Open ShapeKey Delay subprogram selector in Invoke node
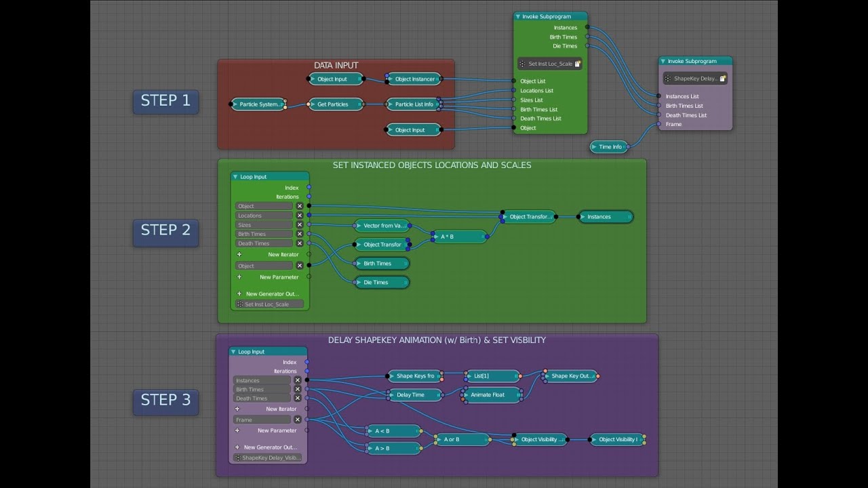The height and width of the screenshot is (488, 868). pos(695,79)
